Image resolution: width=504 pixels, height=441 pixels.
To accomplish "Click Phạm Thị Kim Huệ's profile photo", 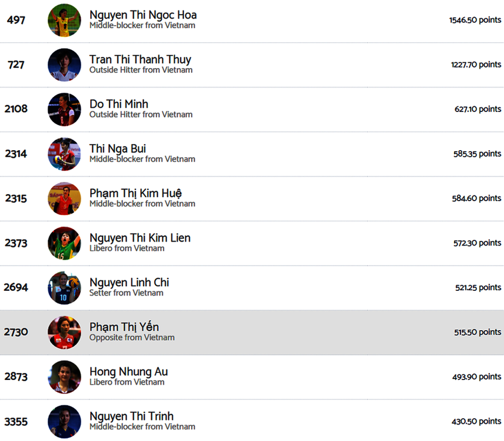I will click(x=64, y=198).
